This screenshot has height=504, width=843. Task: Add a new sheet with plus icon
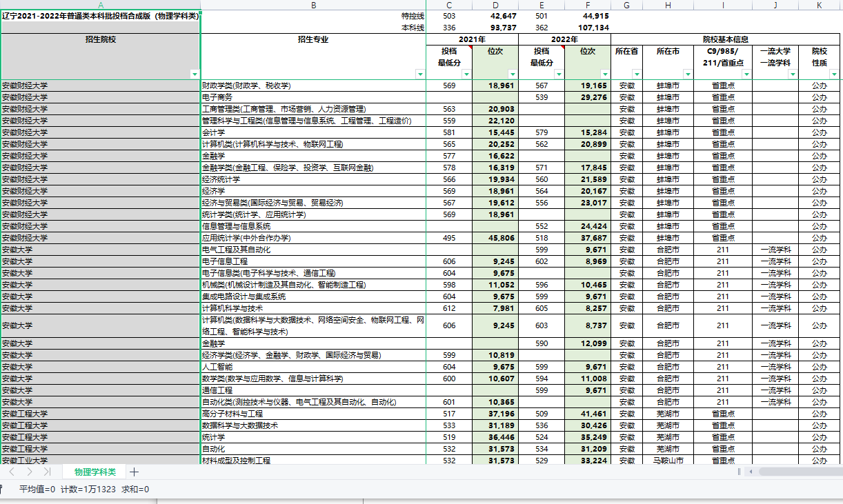point(135,472)
